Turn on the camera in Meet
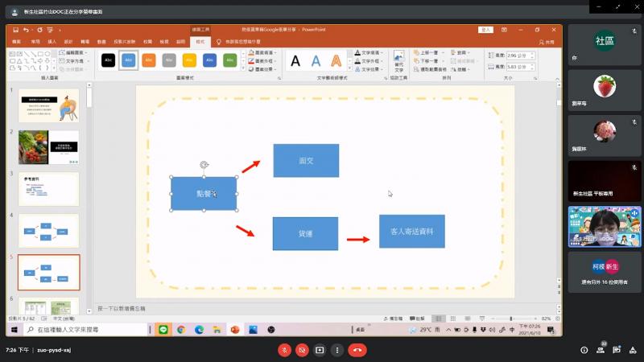Viewport: 644px width, 362px height. 302,350
